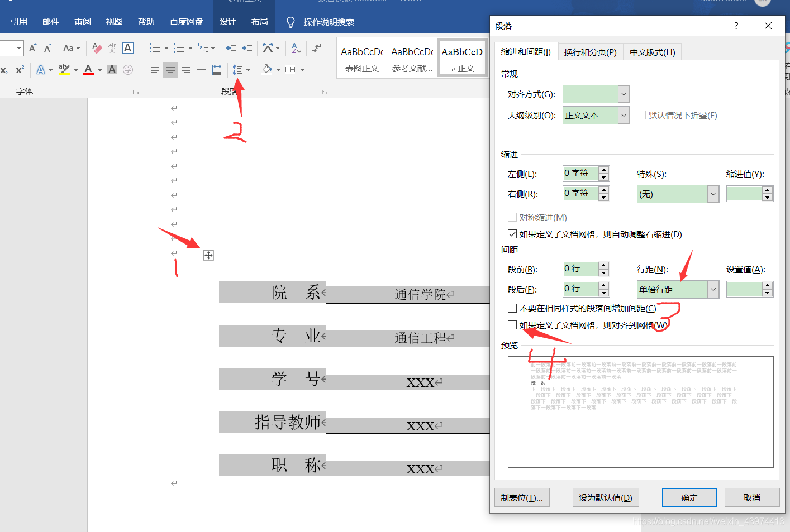Screen dimensions: 790x532
Task: Toggle 默认情况下折叠 checkbox
Action: tap(641, 115)
